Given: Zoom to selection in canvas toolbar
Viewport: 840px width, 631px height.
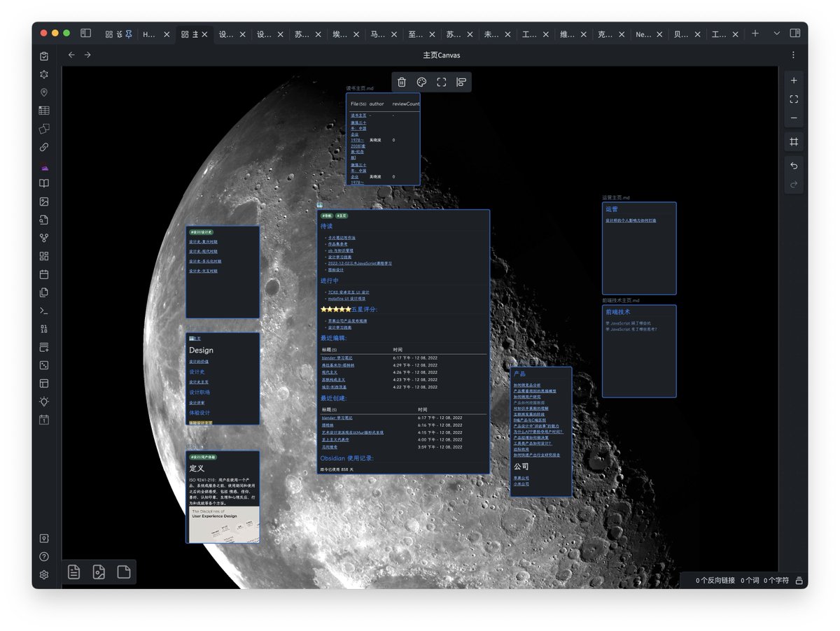Looking at the screenshot, I should pyautogui.click(x=442, y=83).
